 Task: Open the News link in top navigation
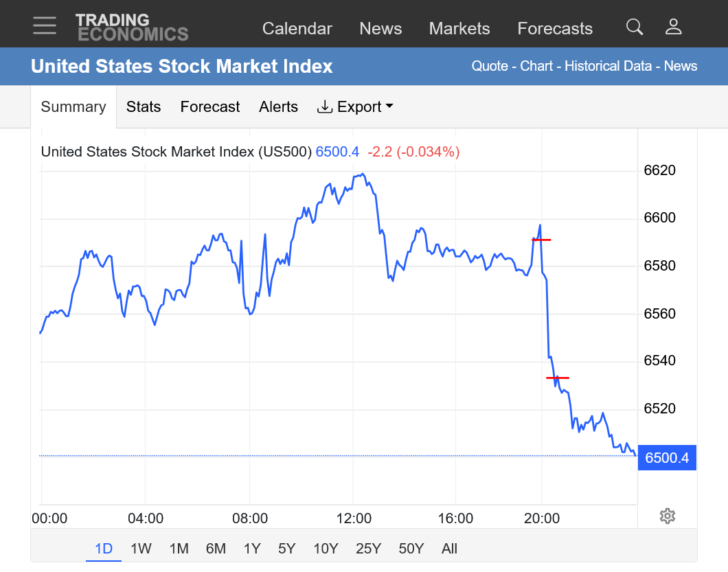(380, 29)
